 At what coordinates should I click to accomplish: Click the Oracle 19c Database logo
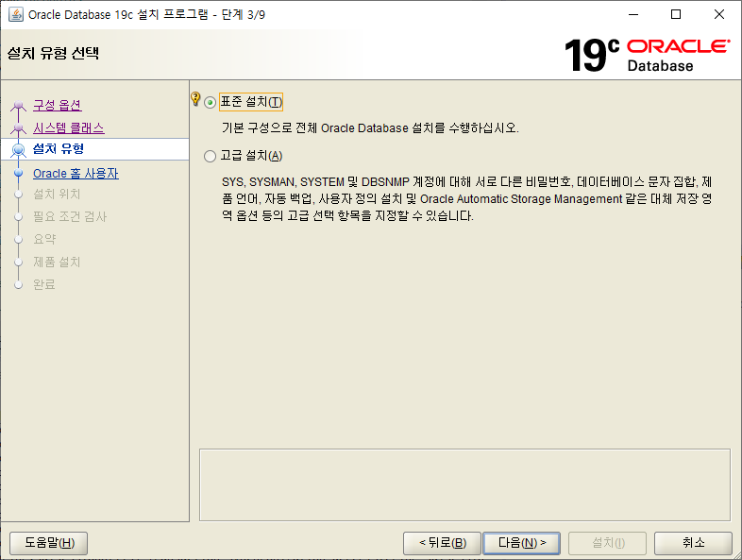pyautogui.click(x=647, y=55)
